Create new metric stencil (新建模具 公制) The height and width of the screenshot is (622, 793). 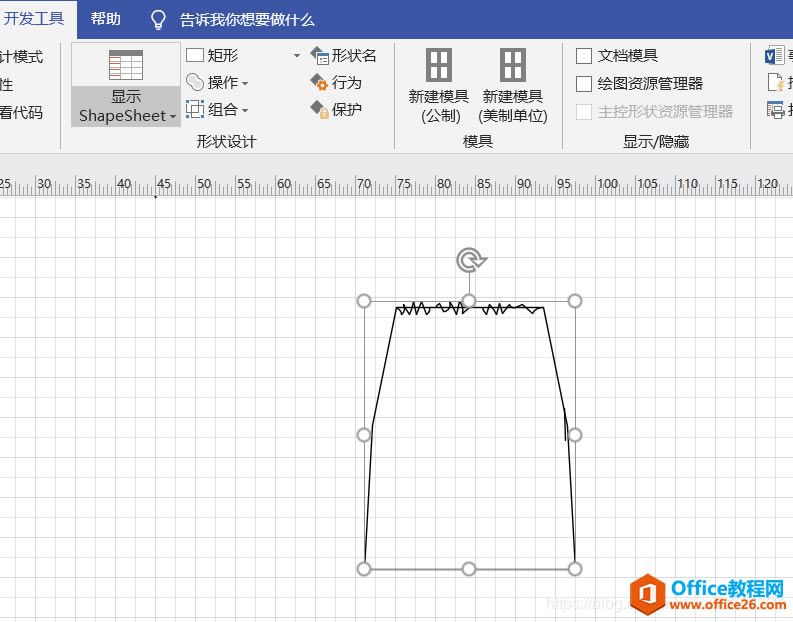439,85
